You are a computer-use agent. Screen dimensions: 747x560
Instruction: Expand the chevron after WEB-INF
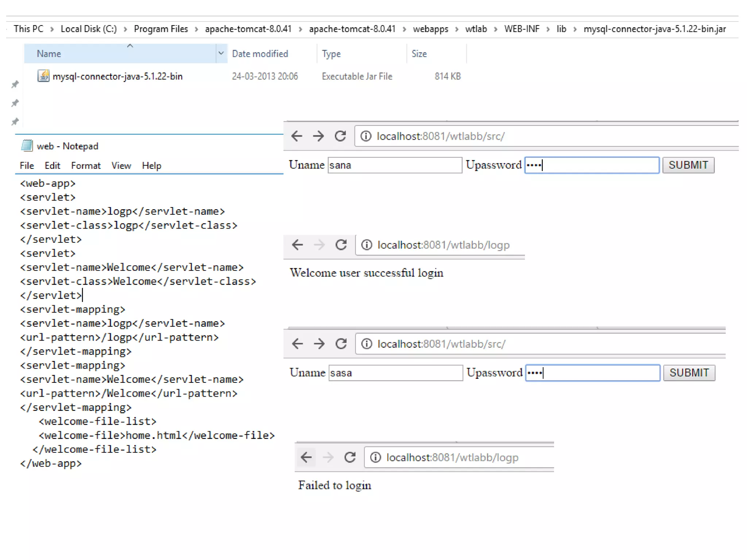(x=548, y=29)
